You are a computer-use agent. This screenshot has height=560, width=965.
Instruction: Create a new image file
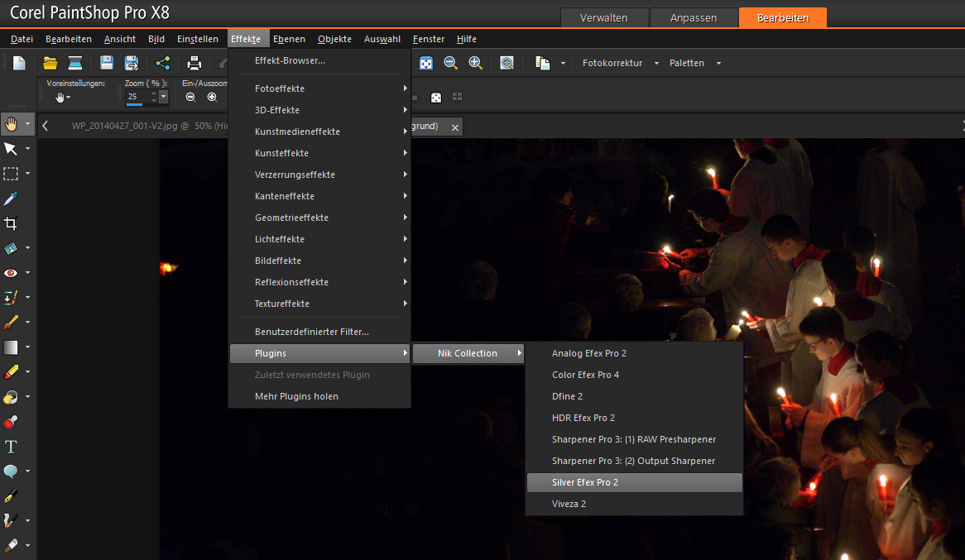(19, 63)
